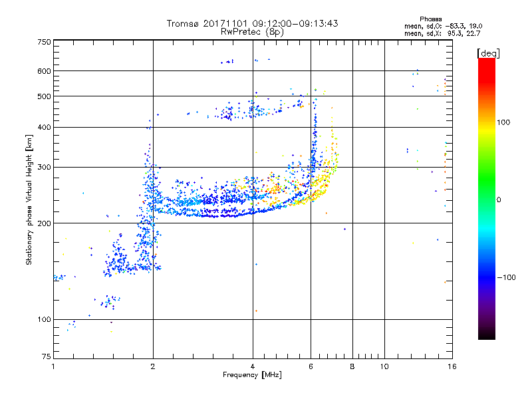Click the y-axis tick label '400'
Viewport: 532px width, 399px height.
pos(44,127)
